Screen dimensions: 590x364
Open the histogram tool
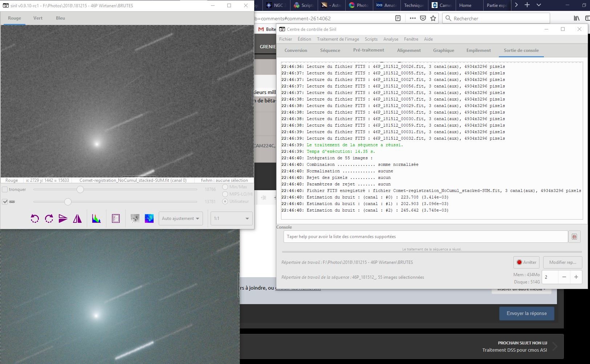[96, 218]
